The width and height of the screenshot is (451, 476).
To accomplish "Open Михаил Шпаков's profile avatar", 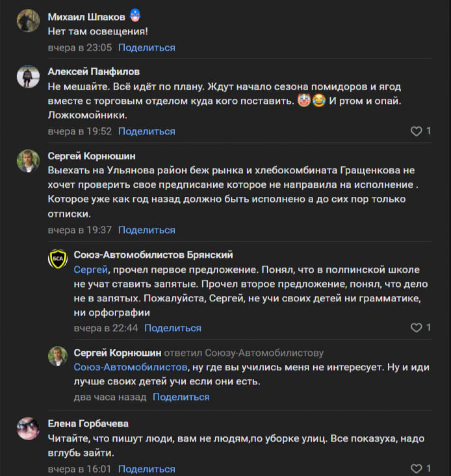I will point(28,20).
